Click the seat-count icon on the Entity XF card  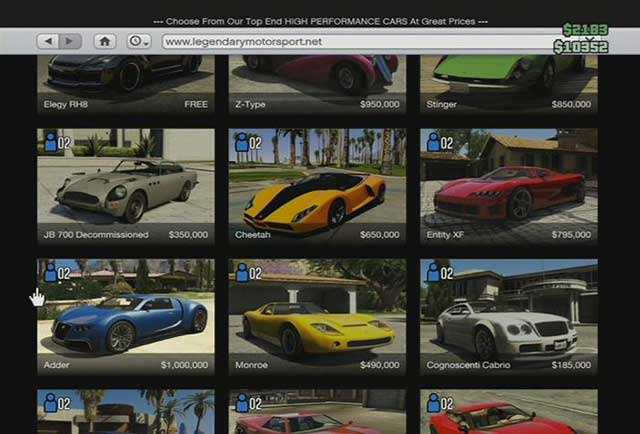point(440,143)
